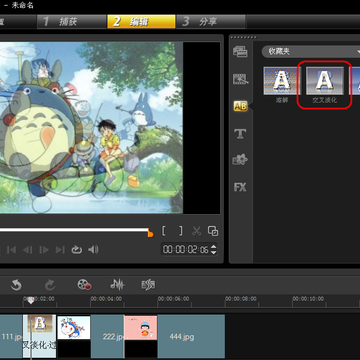Open the 编辑 edit step tab
Screen dimensions: 360x360
click(141, 22)
